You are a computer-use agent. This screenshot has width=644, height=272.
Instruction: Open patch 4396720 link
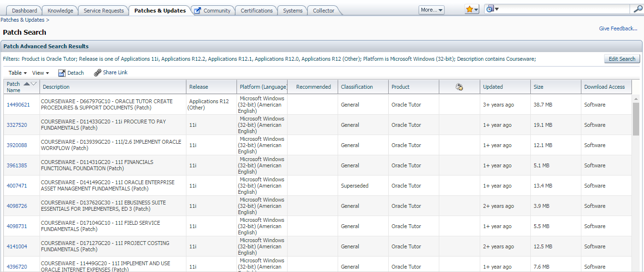17,267
